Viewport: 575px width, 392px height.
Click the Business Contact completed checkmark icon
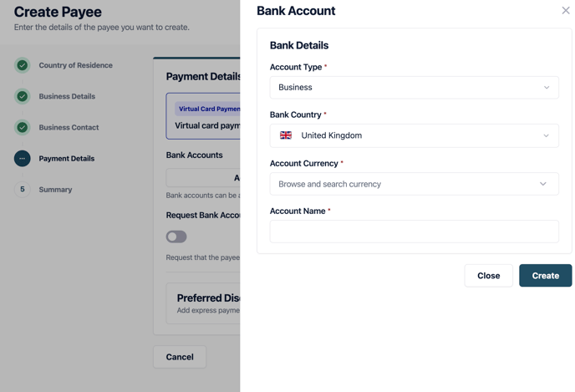[x=23, y=128]
